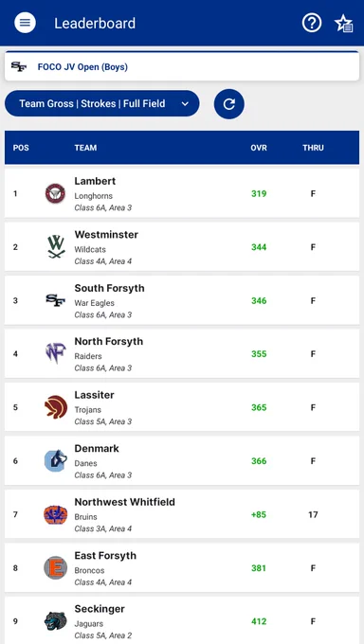Open South Forsyth War Eagles row
The height and width of the screenshot is (644, 364).
coord(182,300)
